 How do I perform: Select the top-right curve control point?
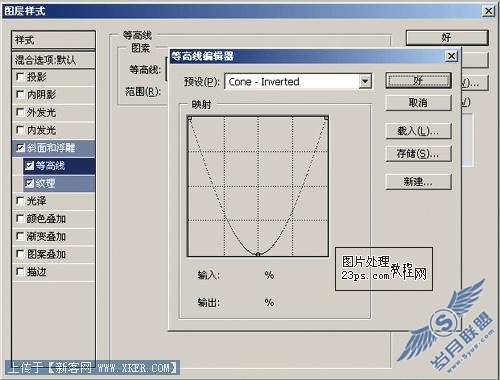tap(326, 118)
